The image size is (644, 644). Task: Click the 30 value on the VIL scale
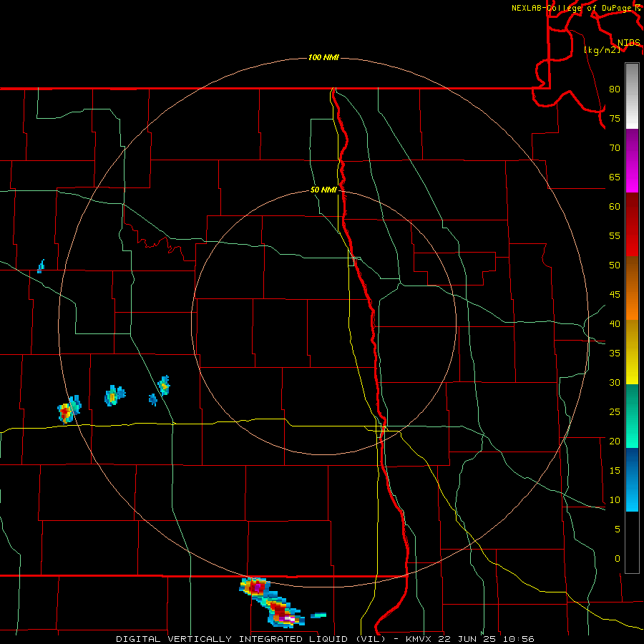click(x=615, y=382)
